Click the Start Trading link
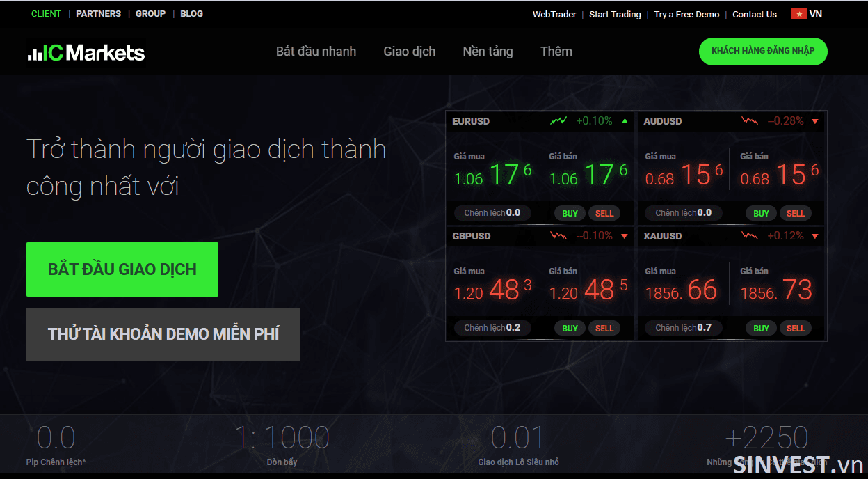Screen dimensions: 868x479 pos(615,15)
